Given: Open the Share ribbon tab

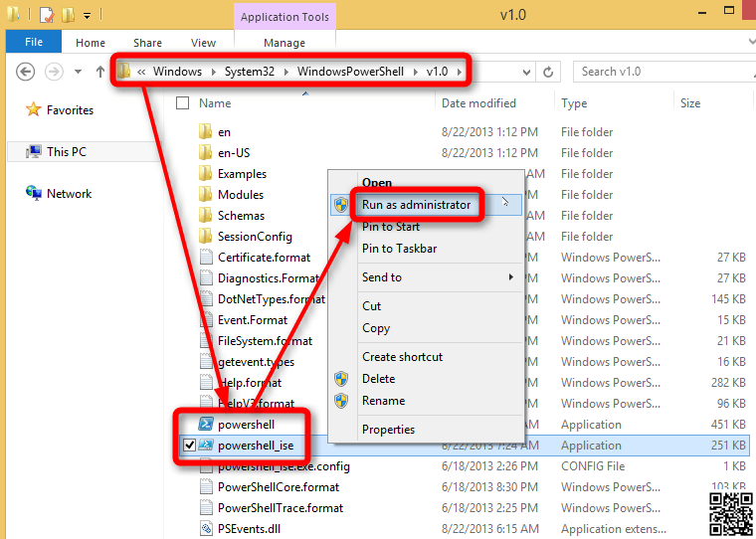Looking at the screenshot, I should [147, 43].
